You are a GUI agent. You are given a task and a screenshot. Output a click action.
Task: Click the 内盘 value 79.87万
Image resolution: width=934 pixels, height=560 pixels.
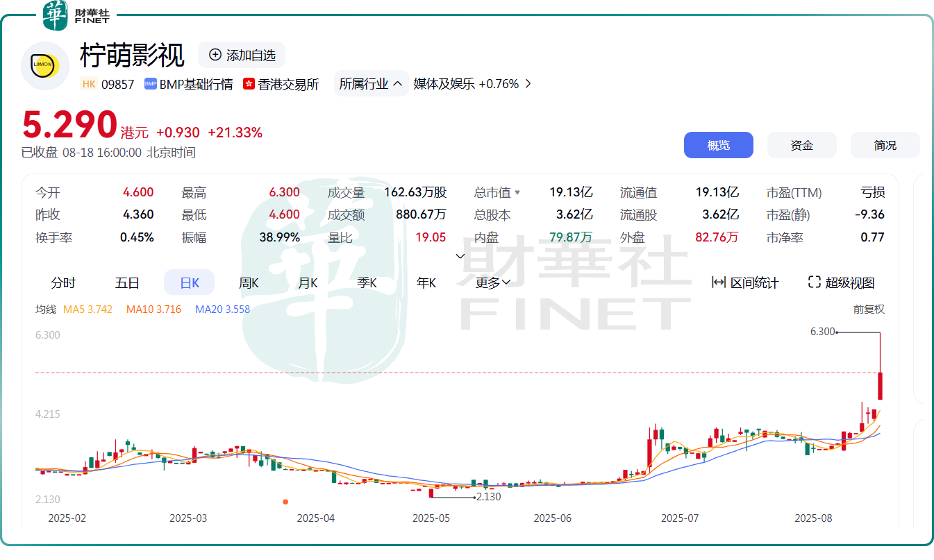[571, 237]
